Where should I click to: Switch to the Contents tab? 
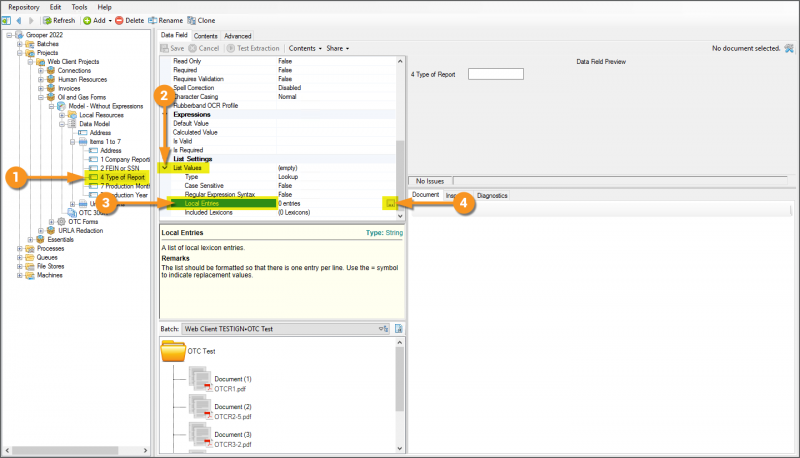click(x=206, y=36)
